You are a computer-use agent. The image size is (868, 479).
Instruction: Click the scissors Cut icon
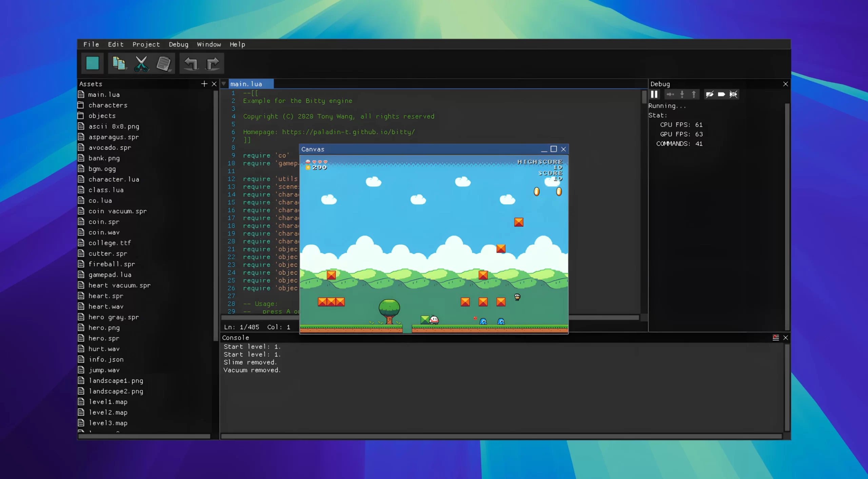pos(141,63)
